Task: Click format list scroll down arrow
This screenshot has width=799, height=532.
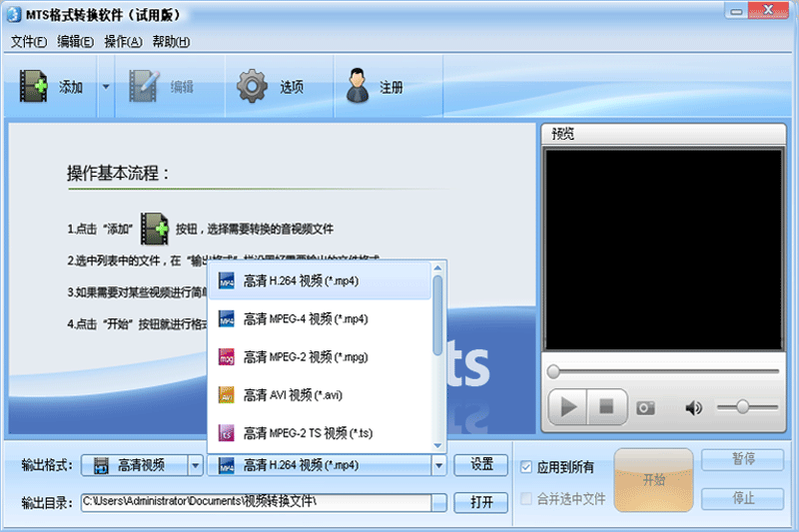Action: click(437, 446)
